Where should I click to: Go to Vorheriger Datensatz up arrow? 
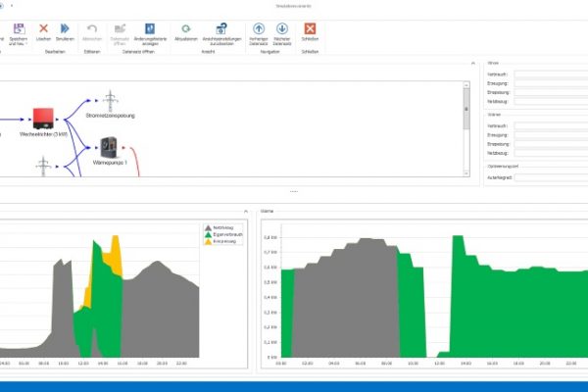pyautogui.click(x=259, y=28)
